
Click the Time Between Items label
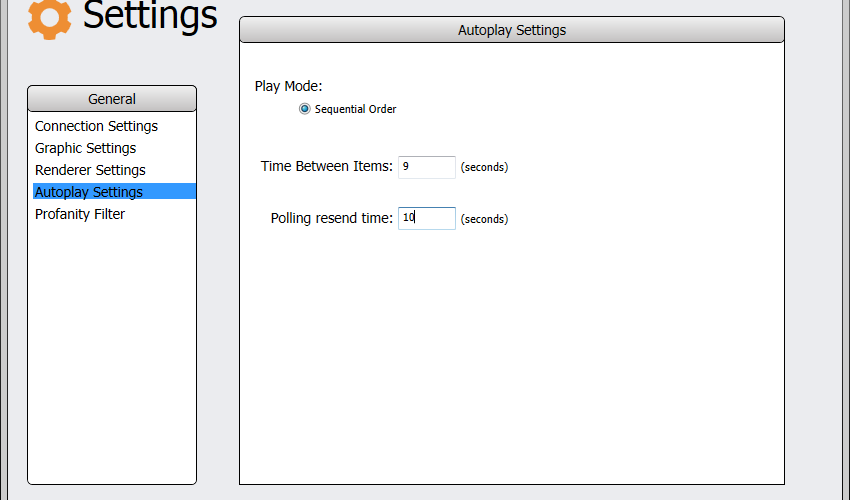326,166
